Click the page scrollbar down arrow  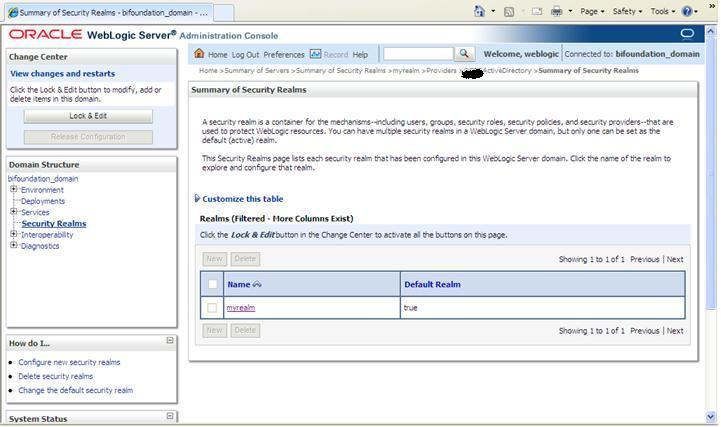pos(710,416)
